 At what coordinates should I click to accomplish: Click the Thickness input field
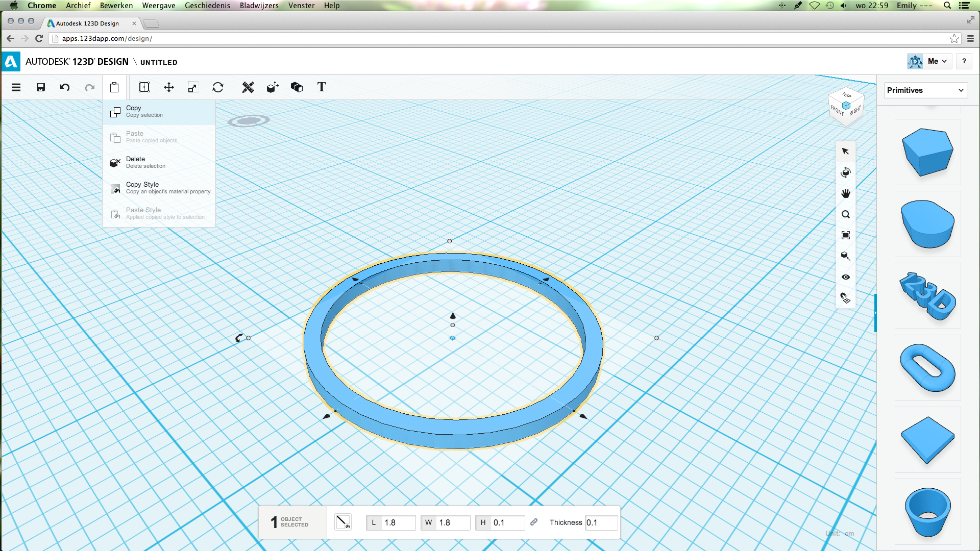click(601, 522)
